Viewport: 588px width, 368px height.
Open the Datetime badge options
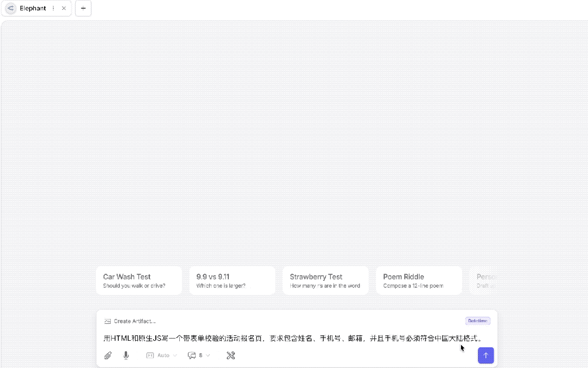[x=477, y=321]
